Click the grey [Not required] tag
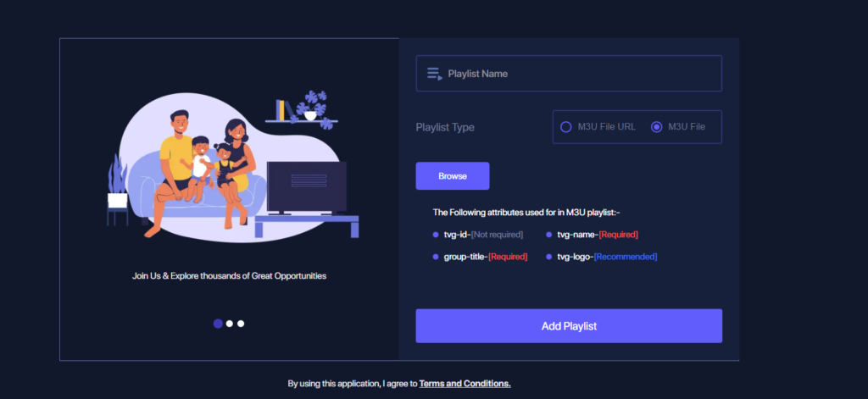 click(x=497, y=235)
